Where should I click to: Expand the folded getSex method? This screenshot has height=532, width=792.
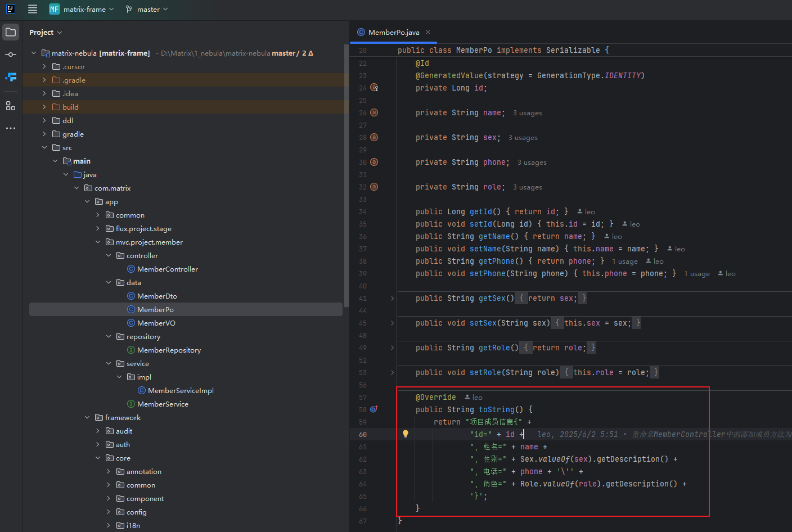392,298
